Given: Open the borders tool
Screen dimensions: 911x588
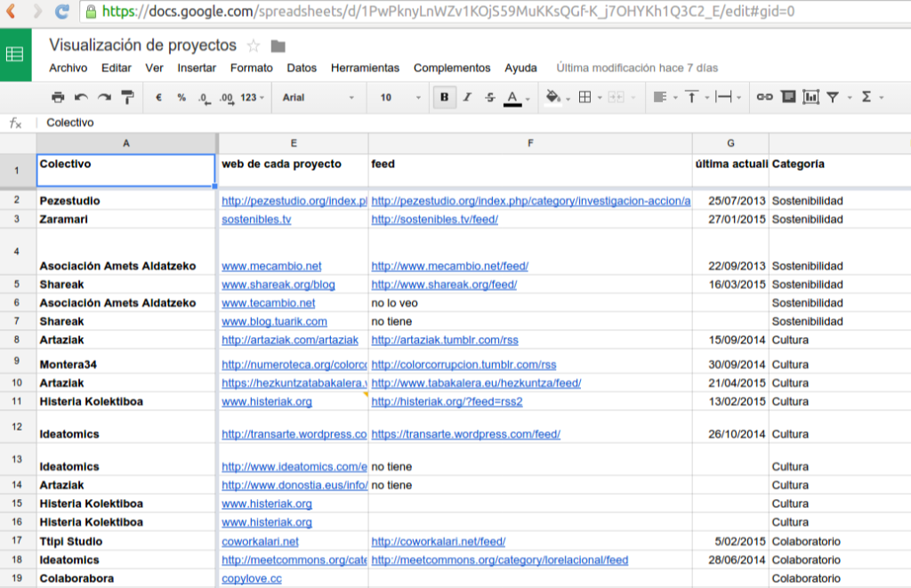Looking at the screenshot, I should point(585,97).
